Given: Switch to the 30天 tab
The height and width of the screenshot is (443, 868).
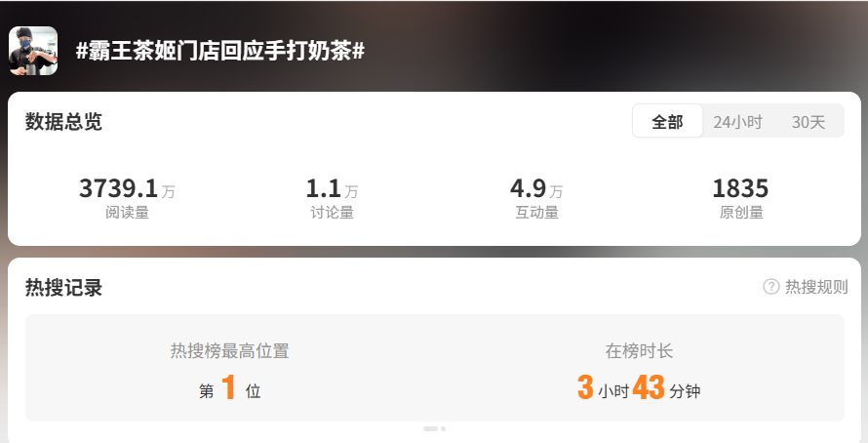Looking at the screenshot, I should (x=809, y=122).
